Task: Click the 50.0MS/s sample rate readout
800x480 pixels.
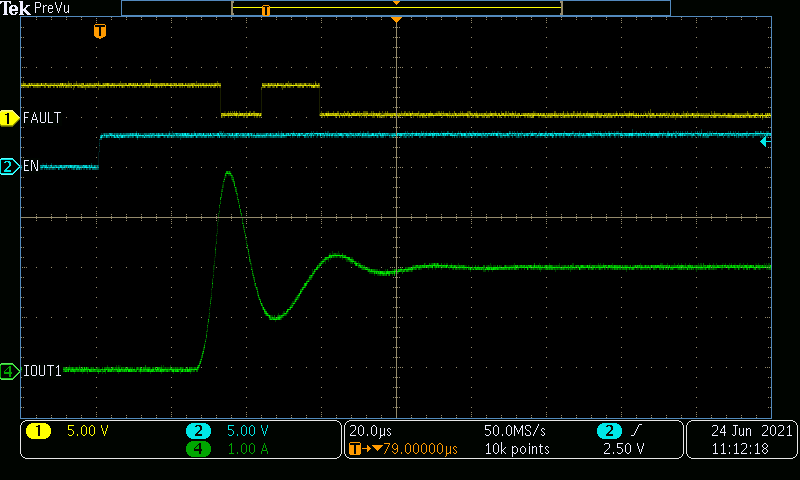Action: point(515,431)
